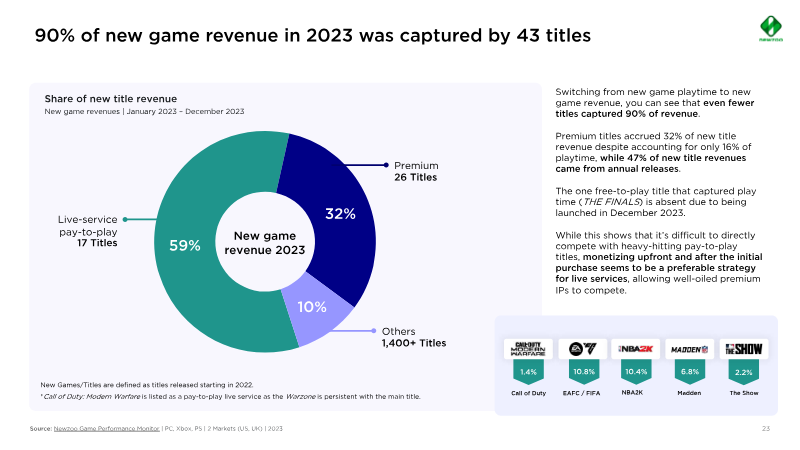Click the 1.4% Call of Duty badge
The height and width of the screenshot is (450, 800).
(x=526, y=371)
